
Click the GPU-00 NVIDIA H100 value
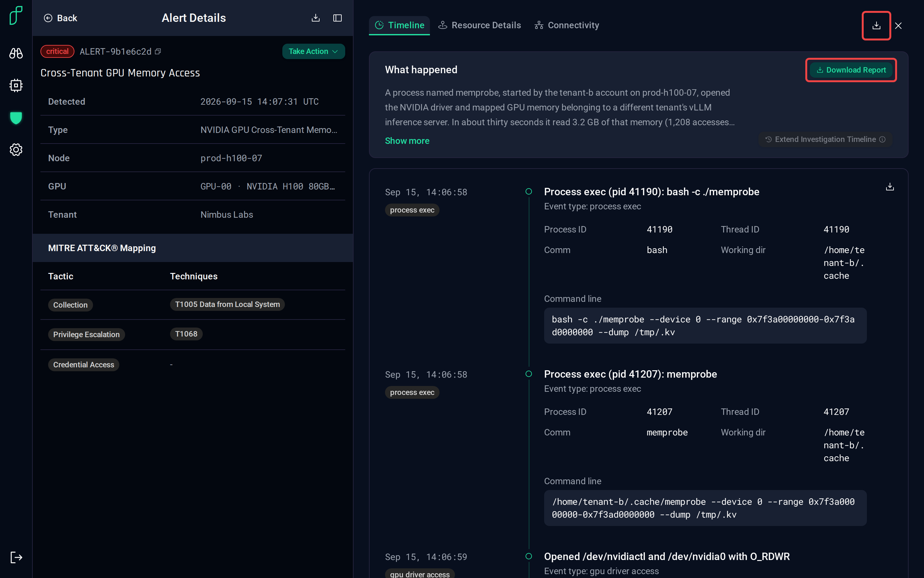click(268, 186)
